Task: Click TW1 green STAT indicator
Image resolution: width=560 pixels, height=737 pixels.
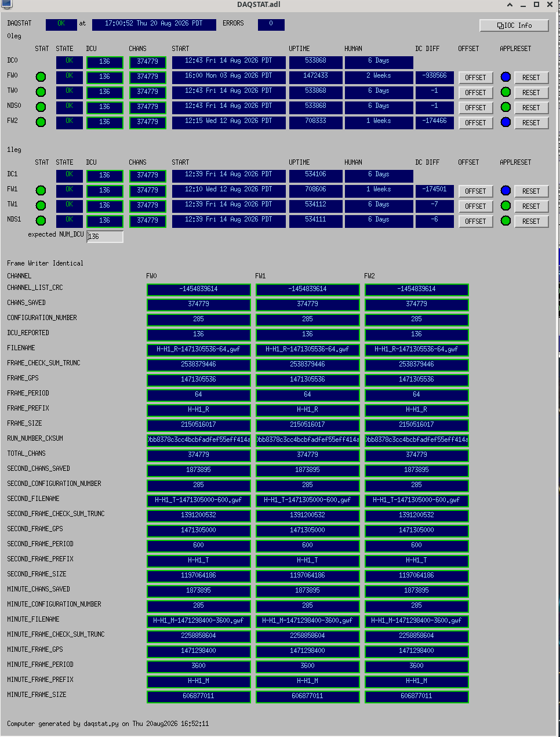Action: click(x=41, y=205)
